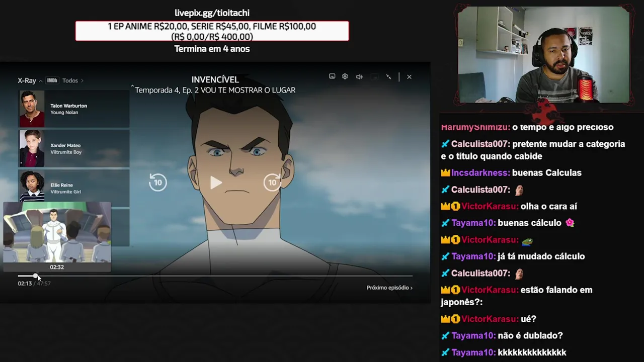
Task: Click Tayama10 'kkkkkkkkkkkkkk' message
Action: pos(504,352)
